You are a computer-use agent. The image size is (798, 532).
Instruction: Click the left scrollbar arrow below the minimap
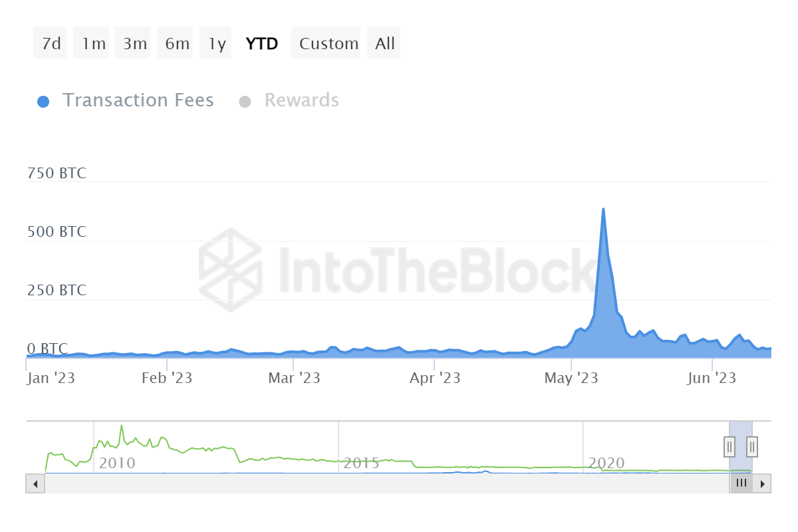click(35, 483)
